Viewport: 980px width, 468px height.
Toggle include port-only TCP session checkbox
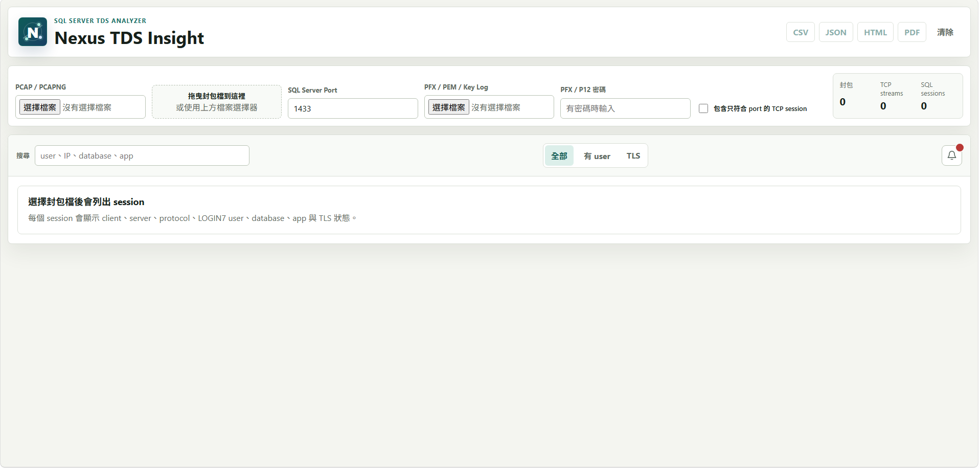703,108
